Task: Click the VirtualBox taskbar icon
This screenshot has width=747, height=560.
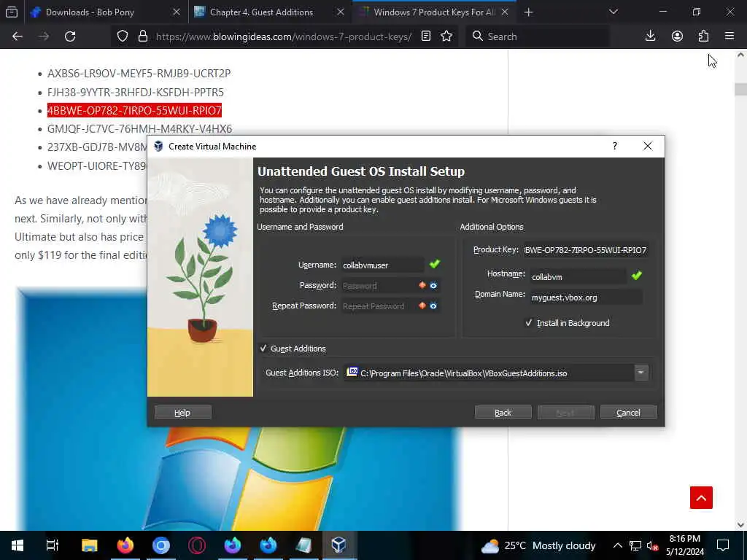Action: pyautogui.click(x=338, y=545)
